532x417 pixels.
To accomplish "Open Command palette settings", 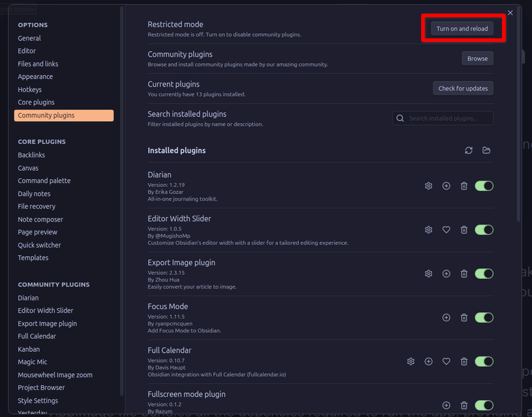I will (x=64, y=180).
